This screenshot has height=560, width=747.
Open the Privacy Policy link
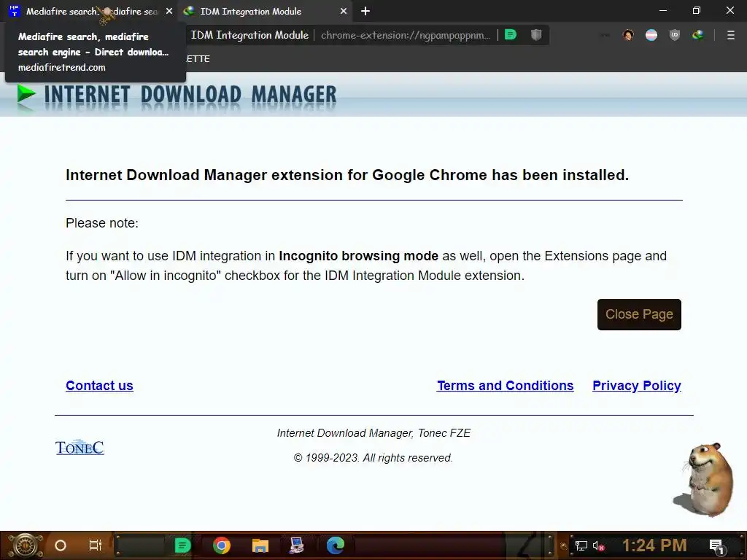[x=636, y=385]
